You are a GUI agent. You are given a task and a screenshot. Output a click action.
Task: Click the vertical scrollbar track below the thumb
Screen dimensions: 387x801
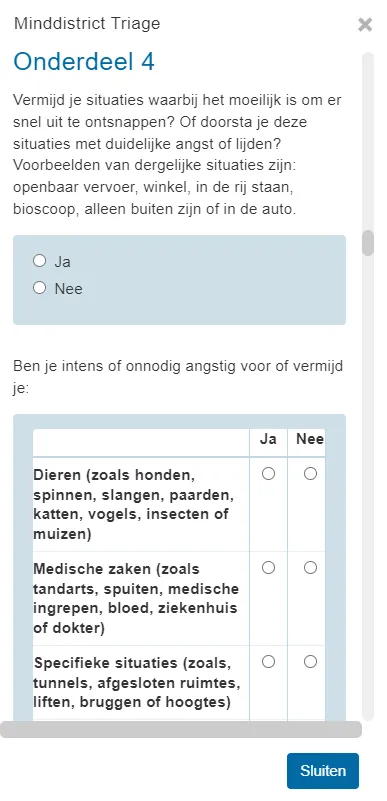368,485
